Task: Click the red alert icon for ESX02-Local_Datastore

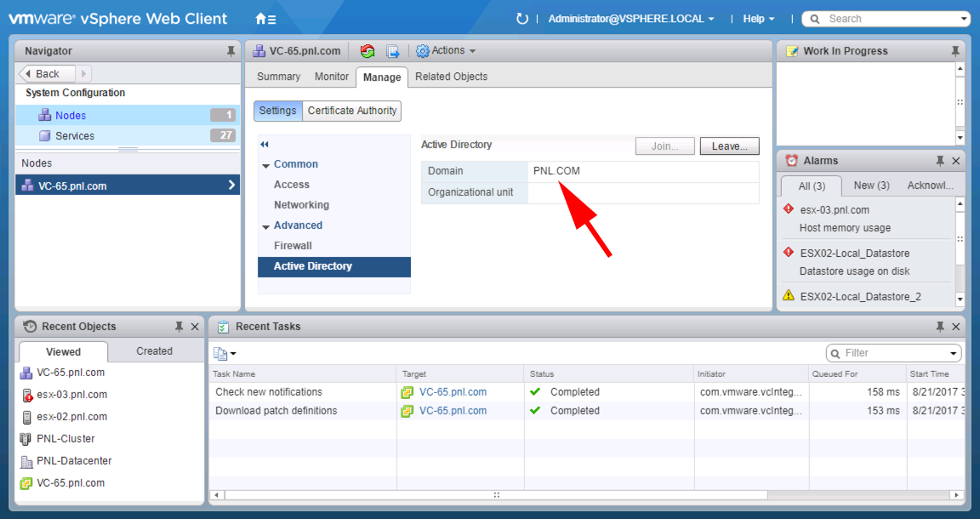Action: 789,253
